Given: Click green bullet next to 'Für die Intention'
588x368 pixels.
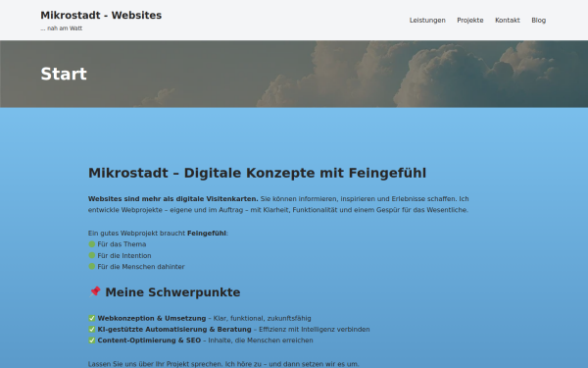Looking at the screenshot, I should click(91, 255).
